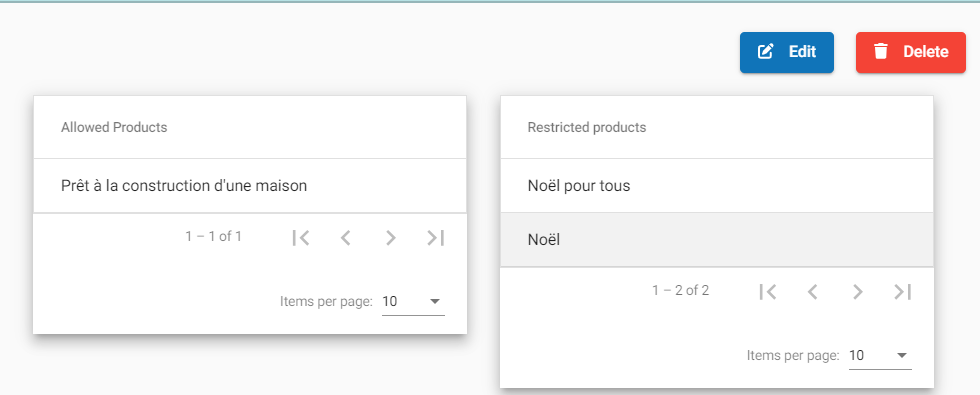Open Items per page dropdown in Restricted products
980x395 pixels.
point(880,356)
